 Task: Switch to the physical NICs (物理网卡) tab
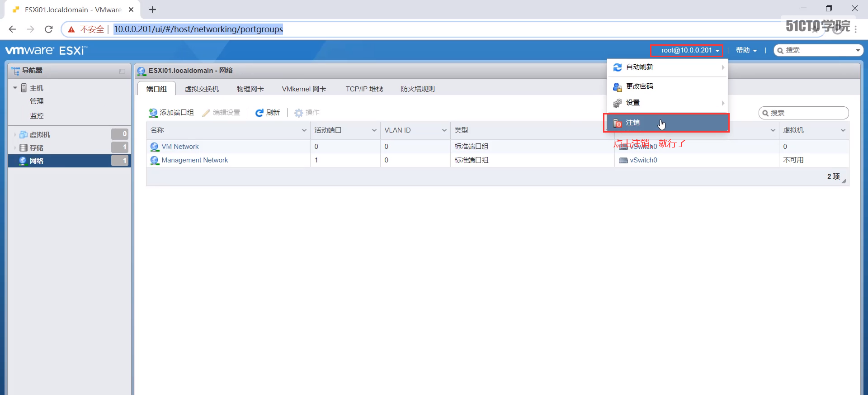click(x=250, y=89)
